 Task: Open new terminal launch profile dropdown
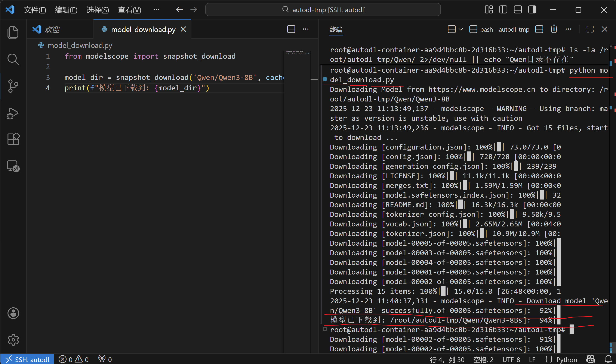tap(461, 29)
